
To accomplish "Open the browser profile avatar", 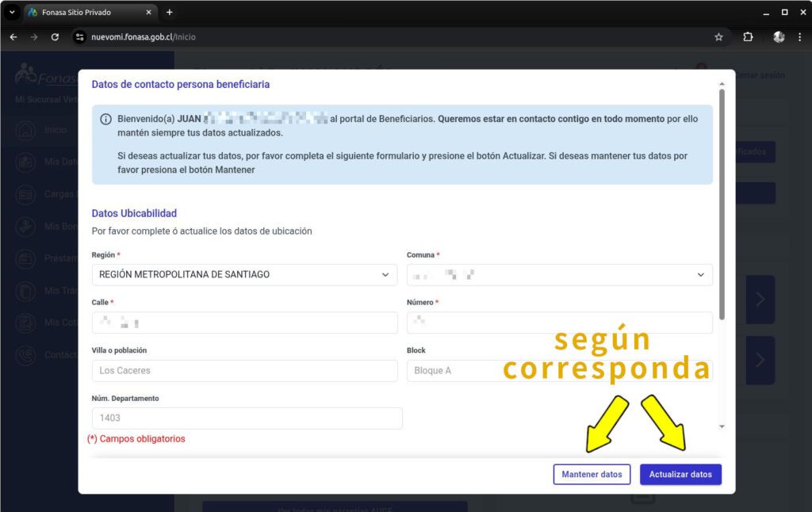I will click(779, 37).
